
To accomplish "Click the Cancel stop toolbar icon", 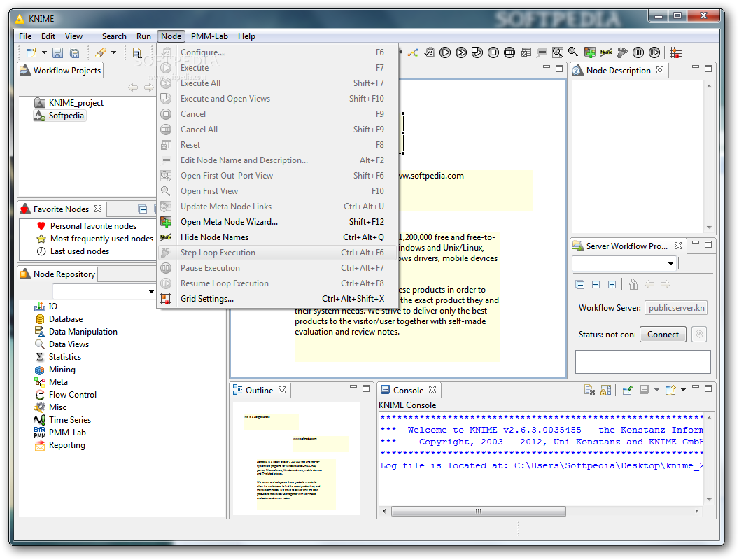I will (x=493, y=52).
